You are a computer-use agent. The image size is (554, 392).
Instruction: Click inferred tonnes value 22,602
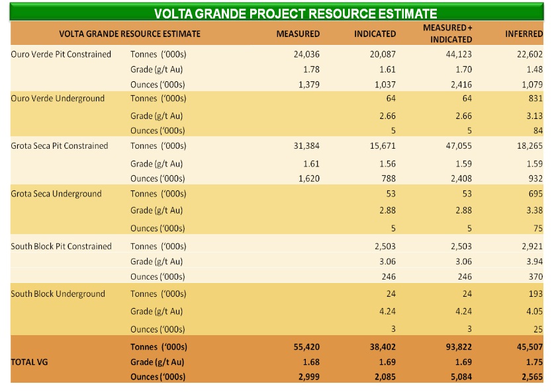[530, 54]
